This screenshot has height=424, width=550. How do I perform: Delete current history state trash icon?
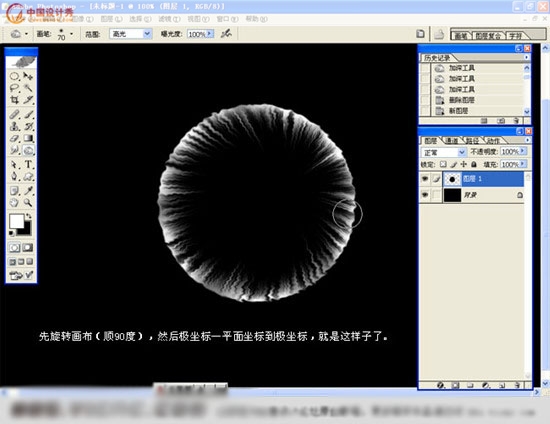click(x=516, y=121)
